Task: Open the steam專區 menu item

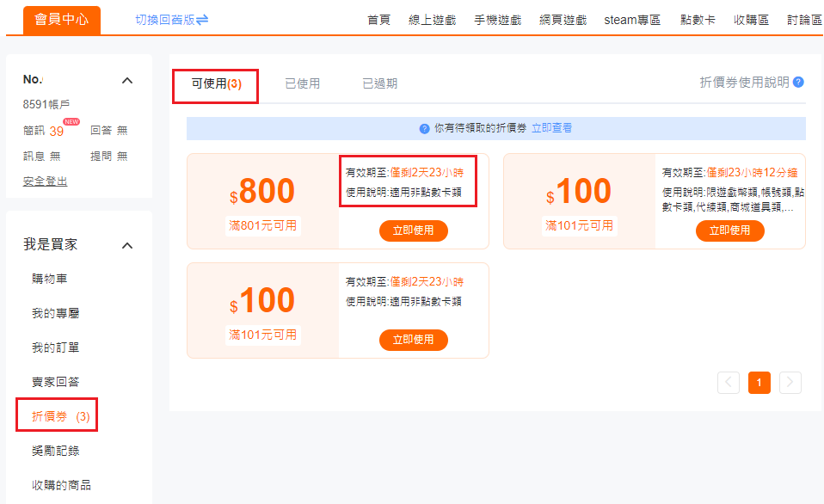Action: click(632, 20)
